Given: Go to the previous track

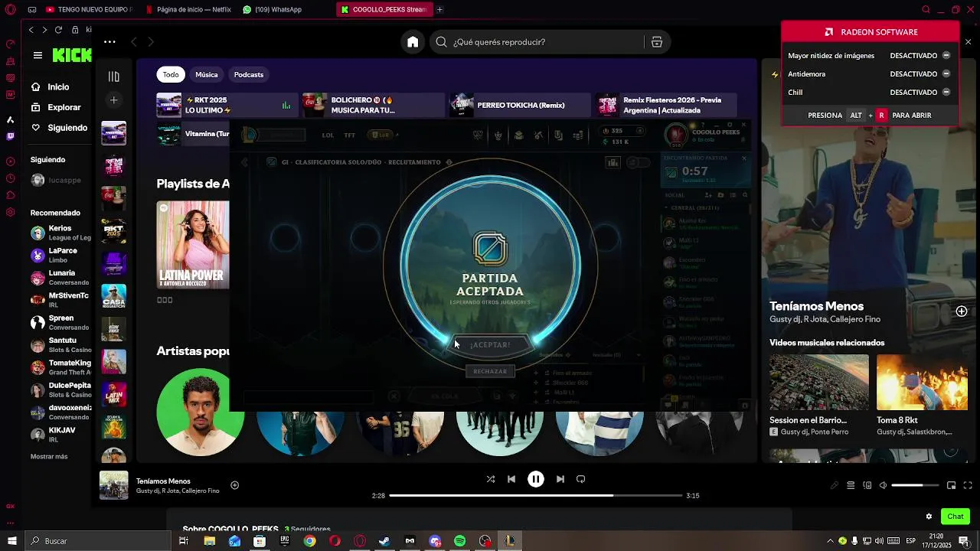Looking at the screenshot, I should tap(511, 479).
